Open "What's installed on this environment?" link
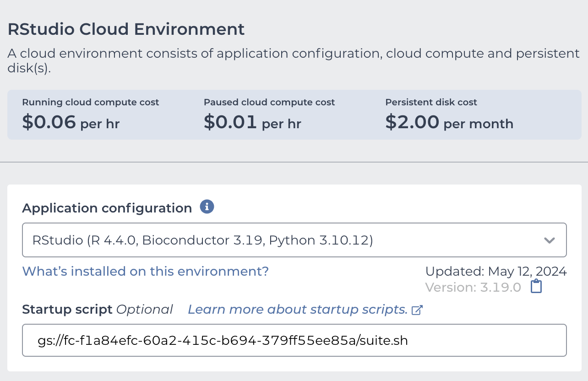Viewport: 588px width, 381px height. click(146, 271)
